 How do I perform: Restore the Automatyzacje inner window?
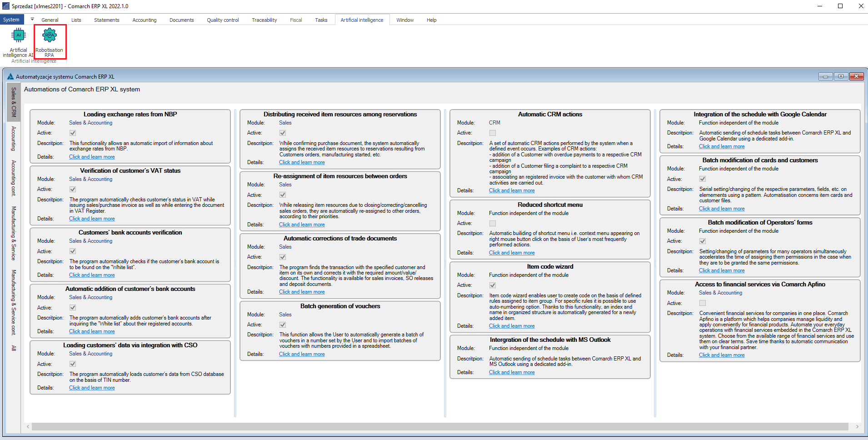(841, 76)
